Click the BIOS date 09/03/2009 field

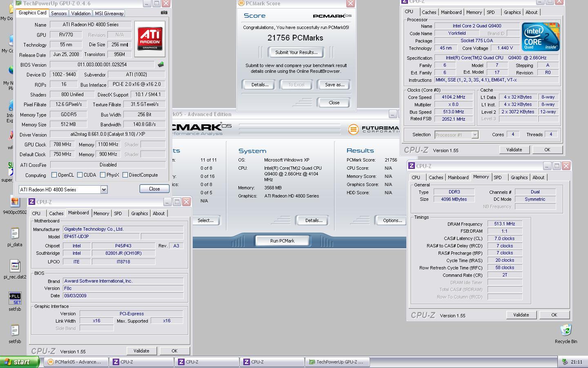pyautogui.click(x=123, y=296)
